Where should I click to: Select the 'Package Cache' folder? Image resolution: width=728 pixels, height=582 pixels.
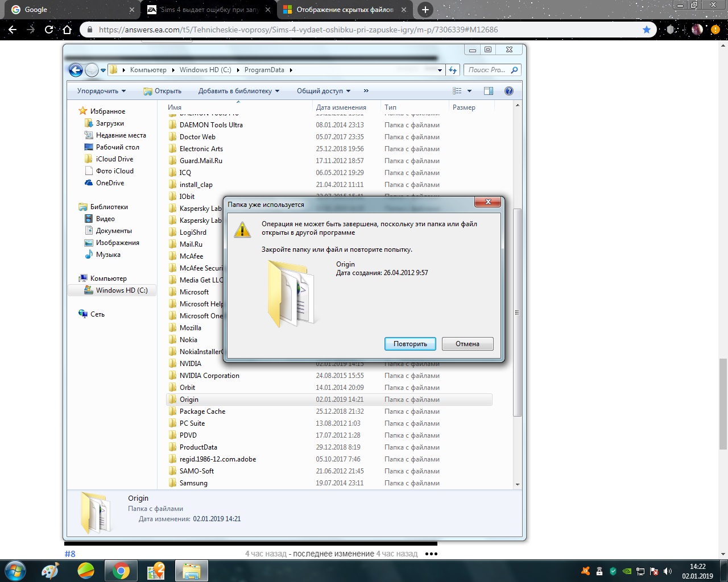tap(330, 411)
